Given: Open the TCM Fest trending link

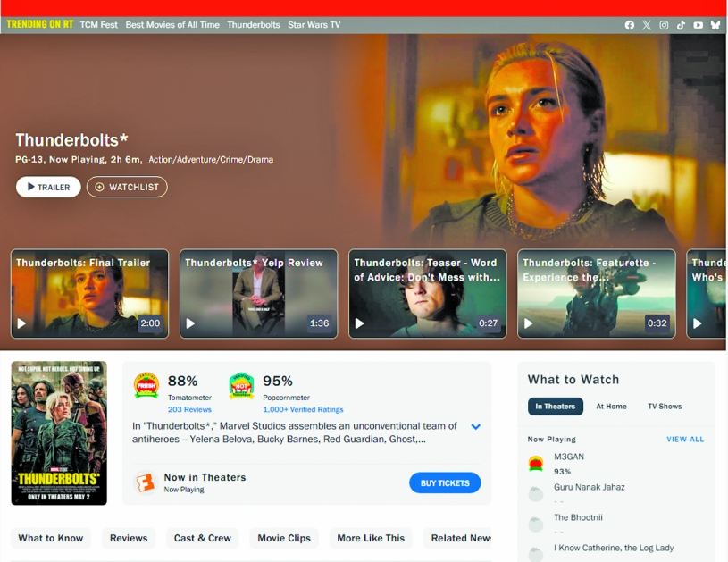Looking at the screenshot, I should pos(99,25).
